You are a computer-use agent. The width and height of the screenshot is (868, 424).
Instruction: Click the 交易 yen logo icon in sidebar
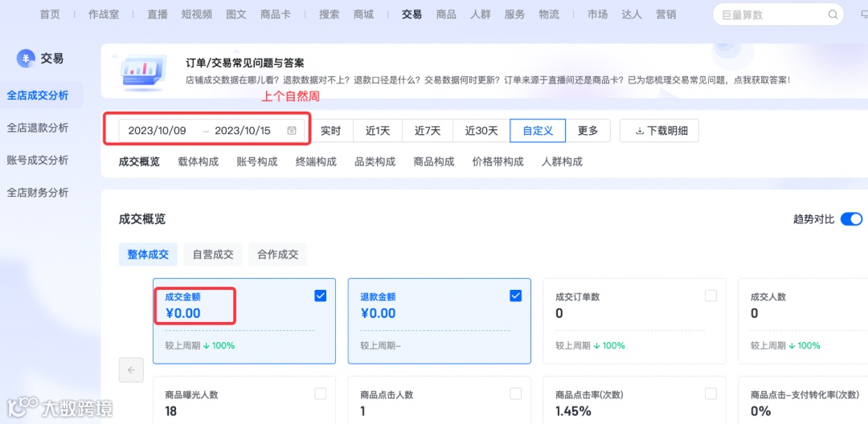(x=26, y=58)
